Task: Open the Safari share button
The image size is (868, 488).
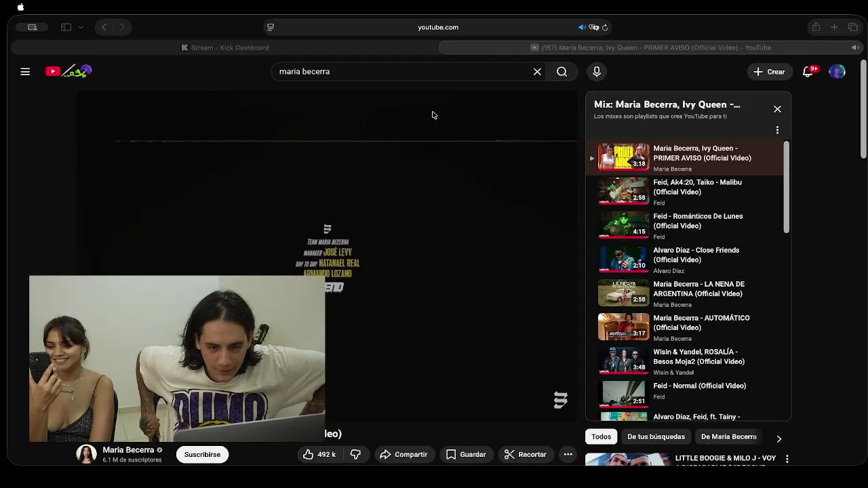Action: pyautogui.click(x=816, y=27)
